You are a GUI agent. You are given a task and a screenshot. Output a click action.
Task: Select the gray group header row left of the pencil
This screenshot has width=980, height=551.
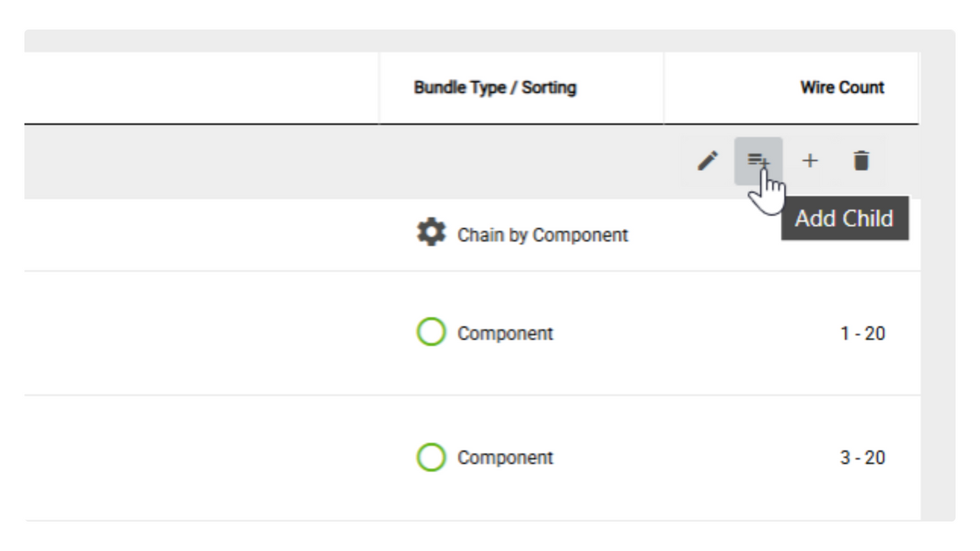point(350,162)
